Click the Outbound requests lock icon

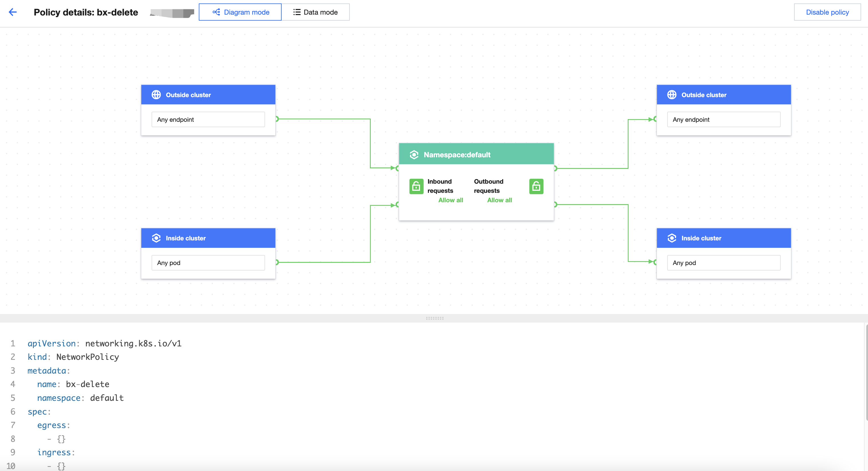coord(536,186)
